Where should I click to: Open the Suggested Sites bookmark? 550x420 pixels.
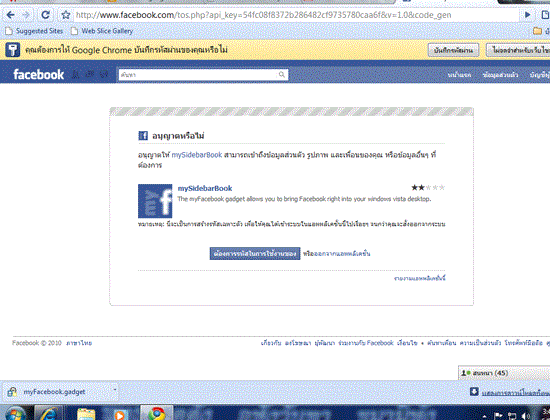coord(34,31)
